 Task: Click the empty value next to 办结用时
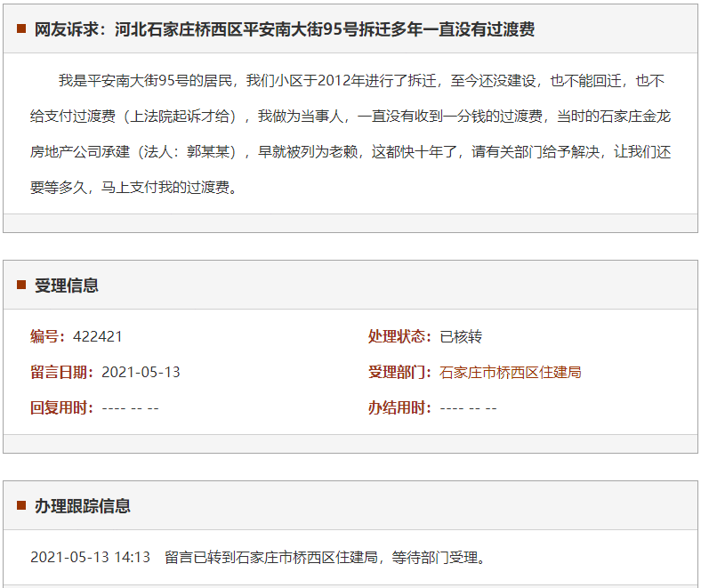click(x=468, y=407)
